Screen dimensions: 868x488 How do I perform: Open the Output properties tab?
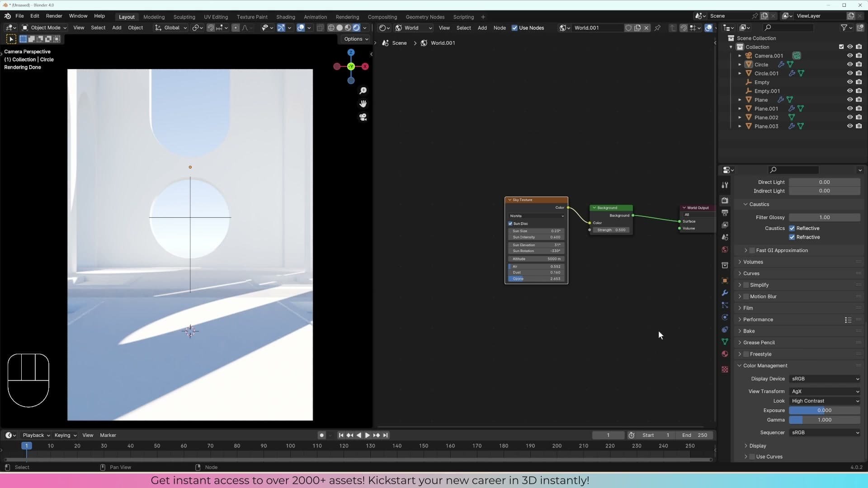725,212
